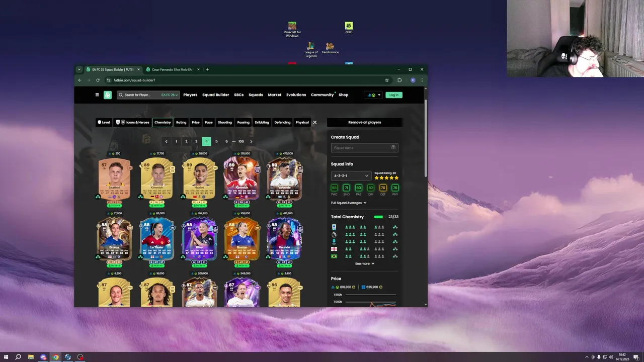Click the Brazil flag chemistry row icon
This screenshot has width=644, height=362.
(x=334, y=256)
